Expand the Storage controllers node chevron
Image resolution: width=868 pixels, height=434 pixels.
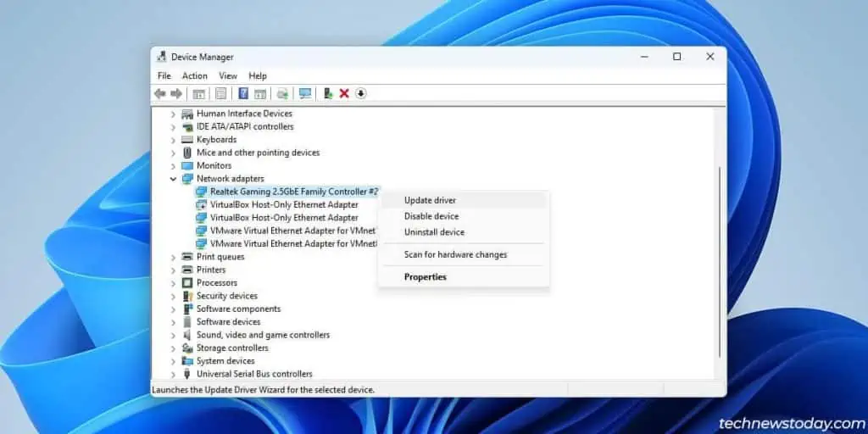click(173, 348)
